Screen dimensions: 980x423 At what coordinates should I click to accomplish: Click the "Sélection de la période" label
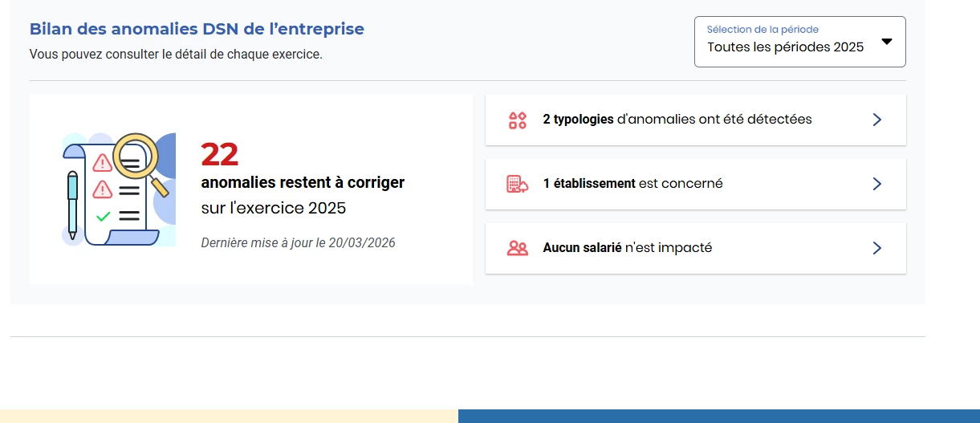[x=762, y=30]
